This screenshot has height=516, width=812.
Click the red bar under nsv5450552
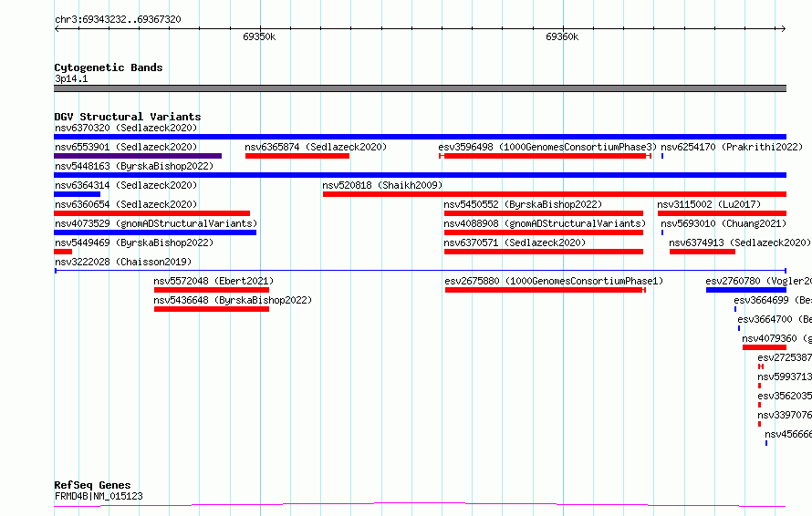click(x=544, y=213)
